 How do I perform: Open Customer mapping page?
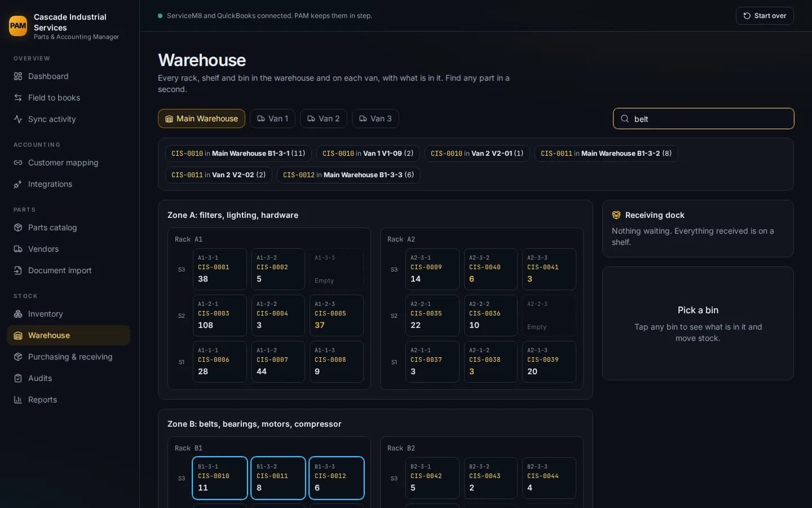point(68,163)
